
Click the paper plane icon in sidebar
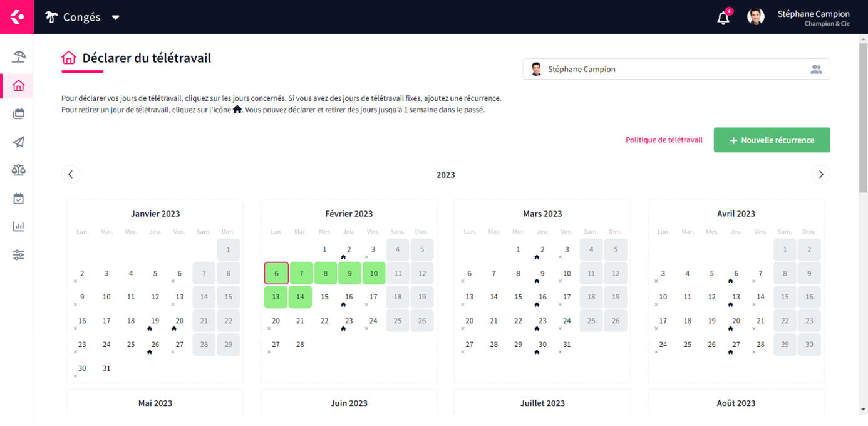[x=18, y=142]
